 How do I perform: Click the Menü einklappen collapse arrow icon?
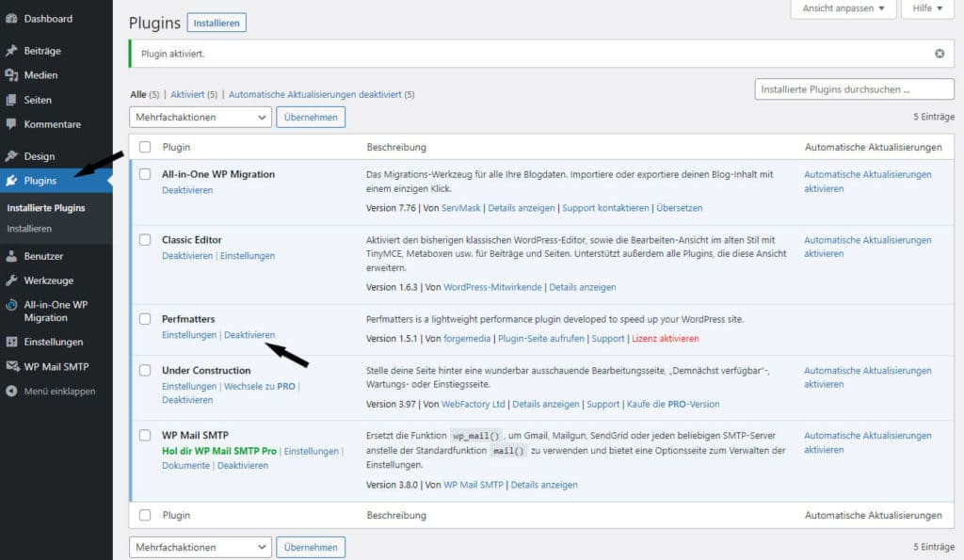tap(11, 391)
